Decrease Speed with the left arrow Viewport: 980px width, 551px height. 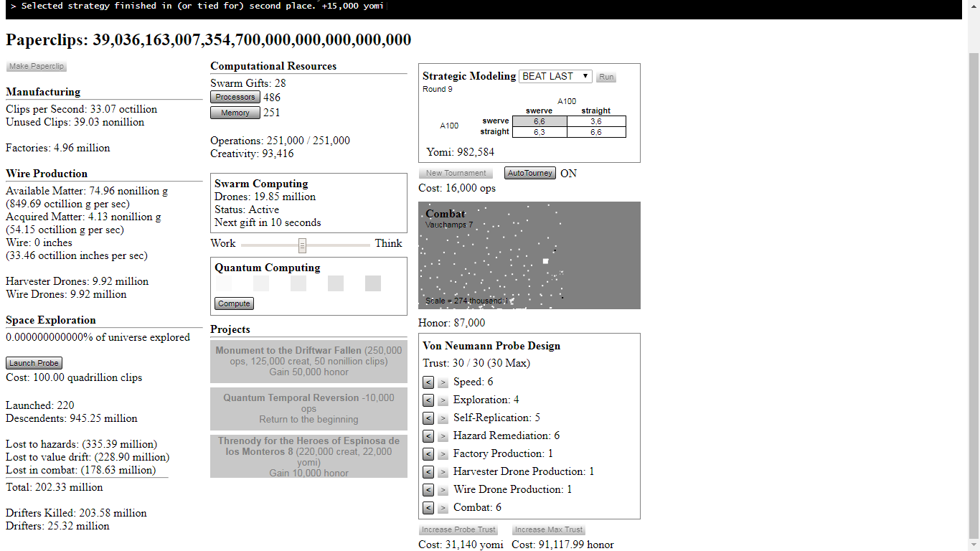tap(428, 382)
